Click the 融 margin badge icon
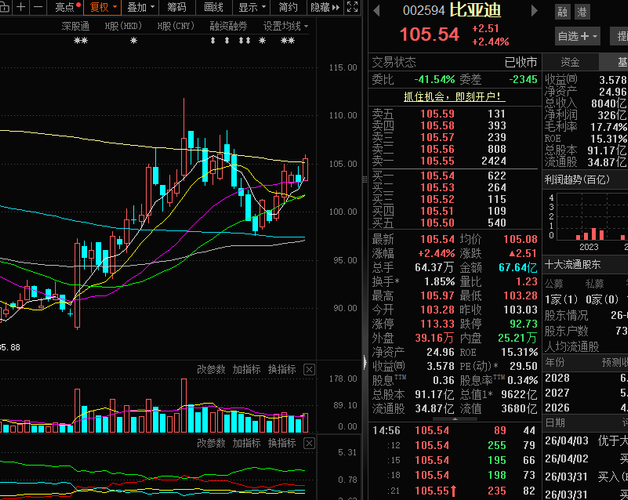Viewport: 628px width, 500px height. point(563,12)
